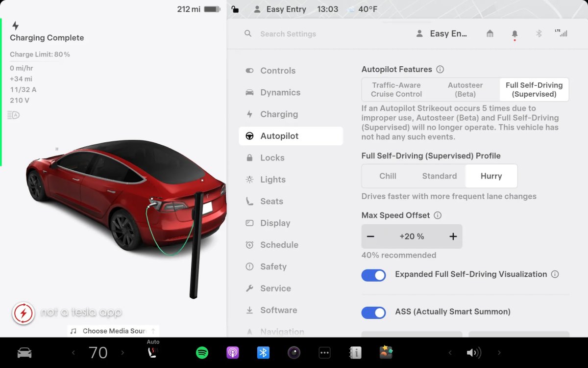Viewport: 588px width, 368px height.
Task: Open the Easy Entry profile dropdown
Action: tap(442, 34)
